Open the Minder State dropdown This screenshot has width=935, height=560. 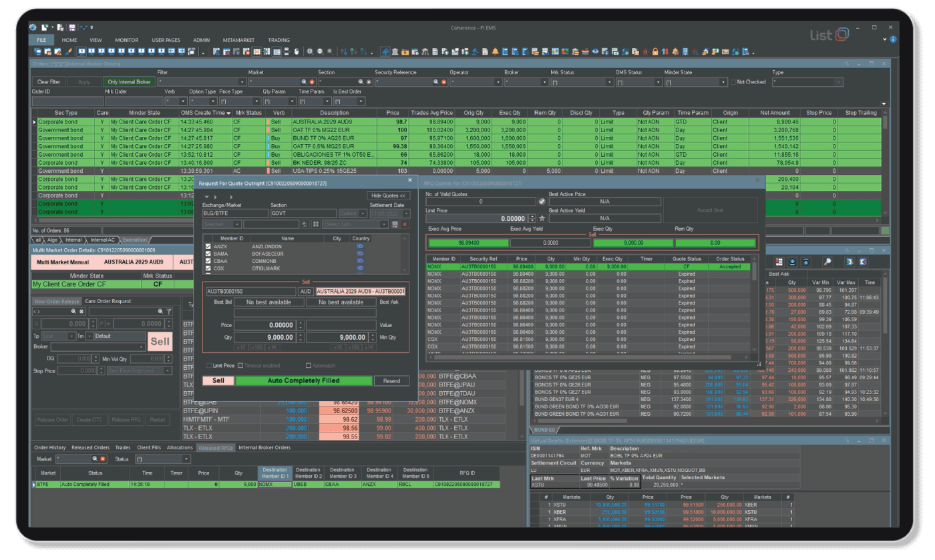point(724,82)
